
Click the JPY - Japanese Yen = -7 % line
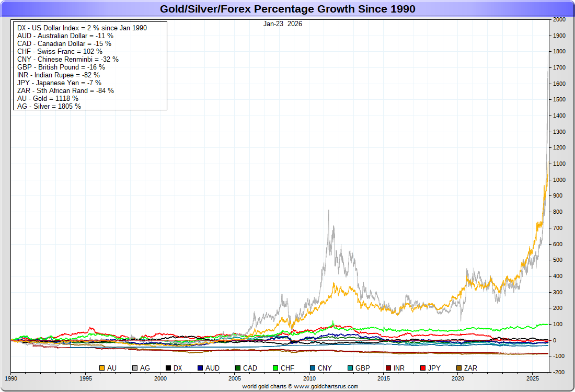(x=59, y=83)
